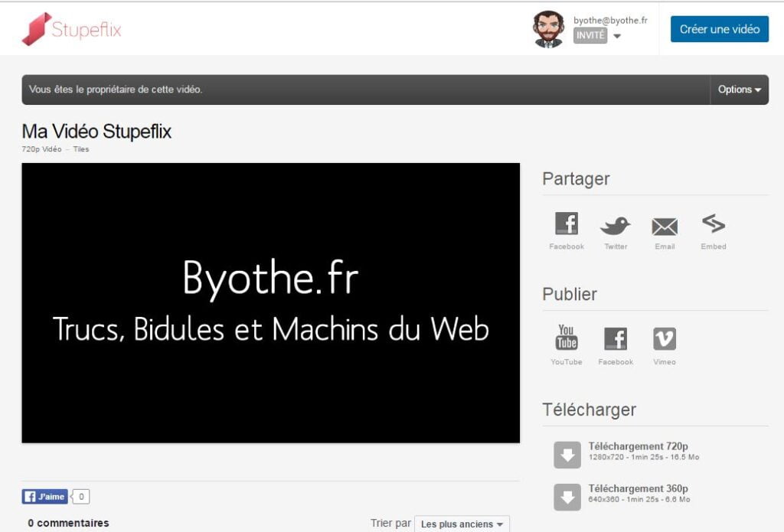Open the Stupeflix home logo
The image size is (784, 532).
(x=71, y=29)
